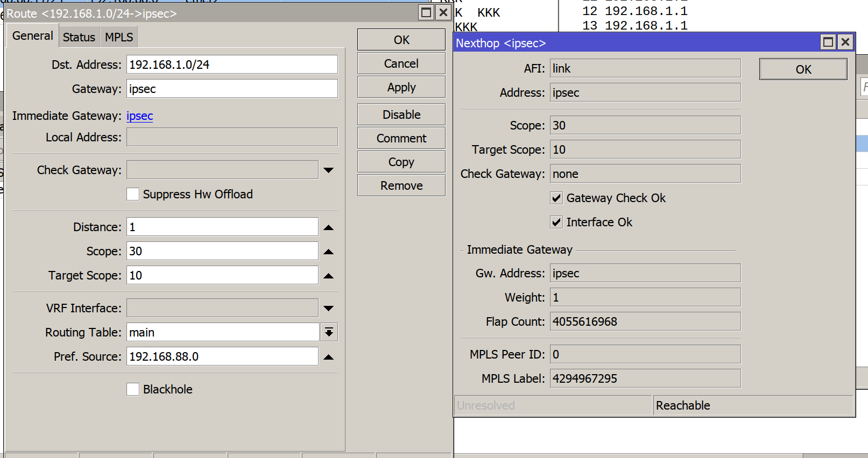The width and height of the screenshot is (868, 458).
Task: Toggle the Gateway Check Ok checkbox
Action: (556, 198)
